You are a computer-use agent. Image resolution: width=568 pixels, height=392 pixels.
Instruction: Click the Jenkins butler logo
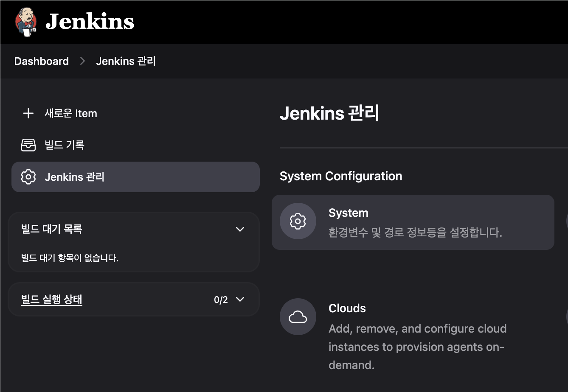point(26,22)
